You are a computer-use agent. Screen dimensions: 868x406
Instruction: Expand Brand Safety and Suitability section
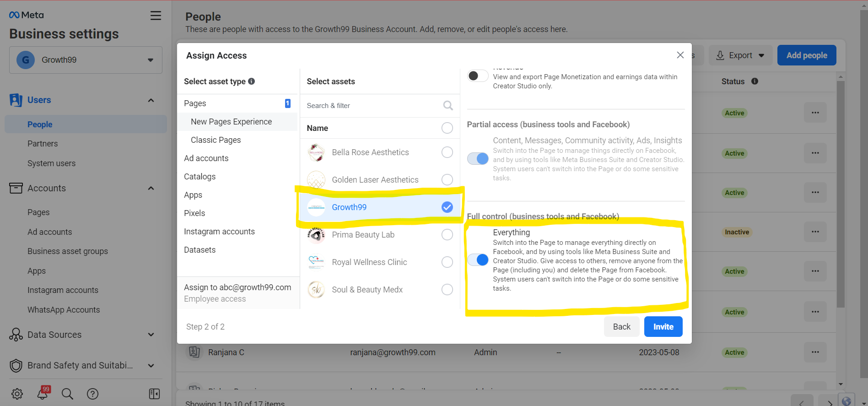pyautogui.click(x=151, y=365)
